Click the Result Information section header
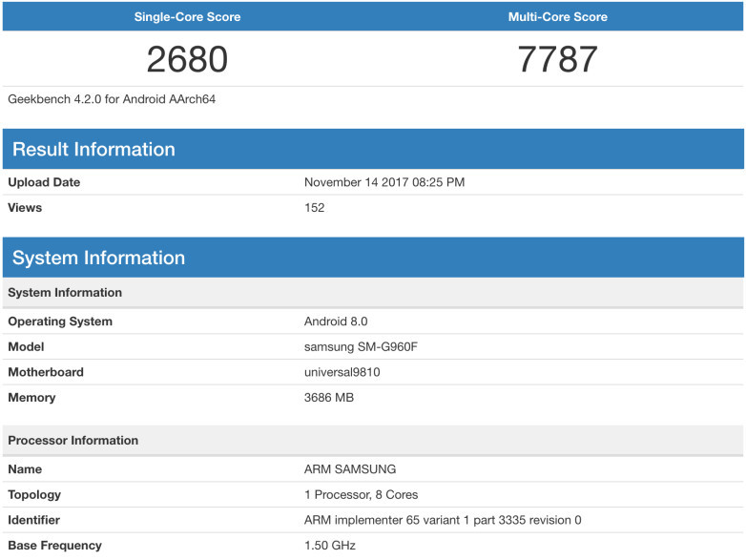746x560 pixels. click(x=373, y=149)
